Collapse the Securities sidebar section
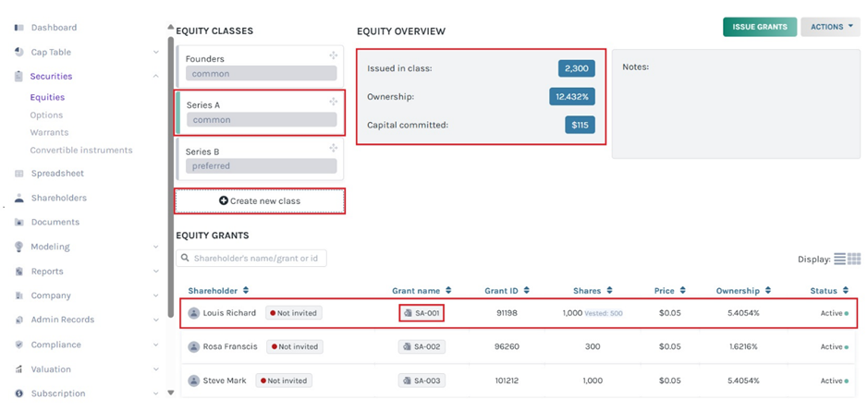 [155, 77]
